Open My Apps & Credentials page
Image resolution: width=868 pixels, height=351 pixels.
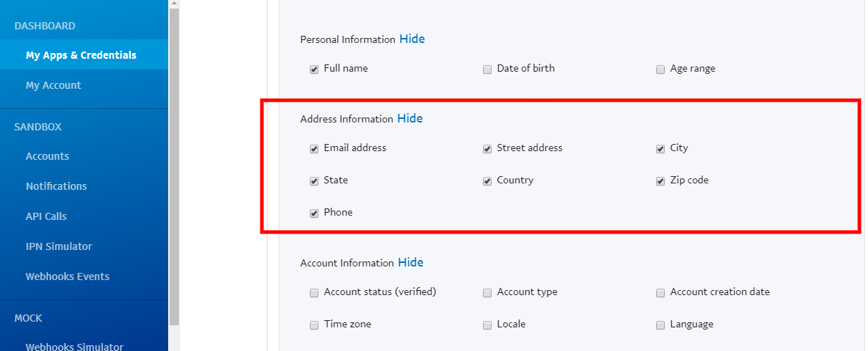[81, 55]
